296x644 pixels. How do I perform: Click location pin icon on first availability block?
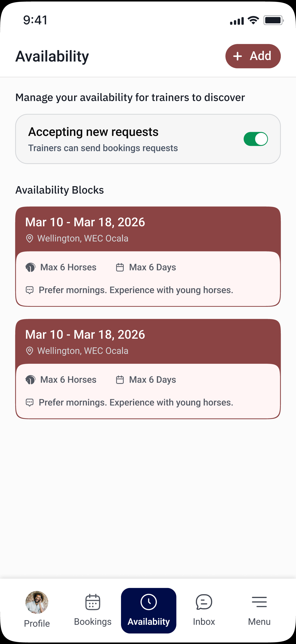coord(29,238)
